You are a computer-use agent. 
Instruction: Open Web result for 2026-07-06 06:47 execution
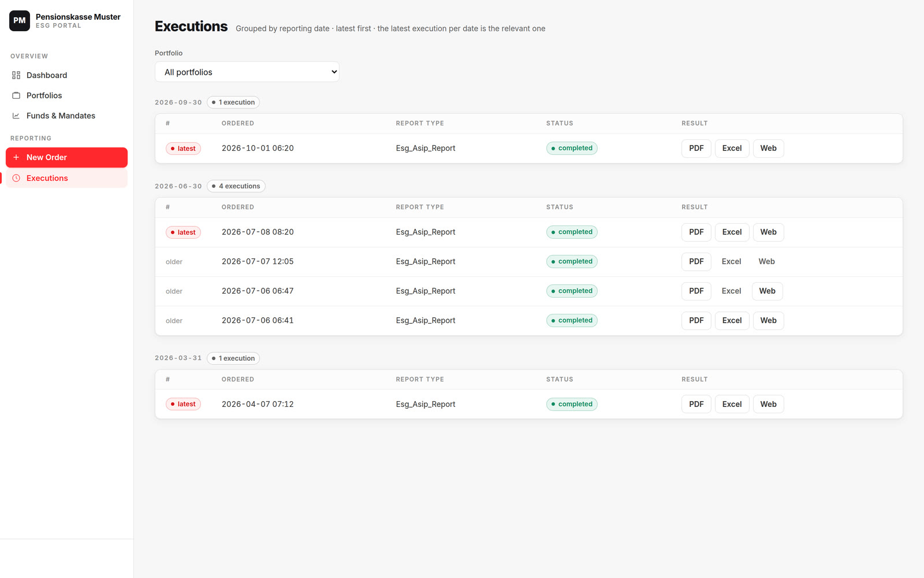767,291
